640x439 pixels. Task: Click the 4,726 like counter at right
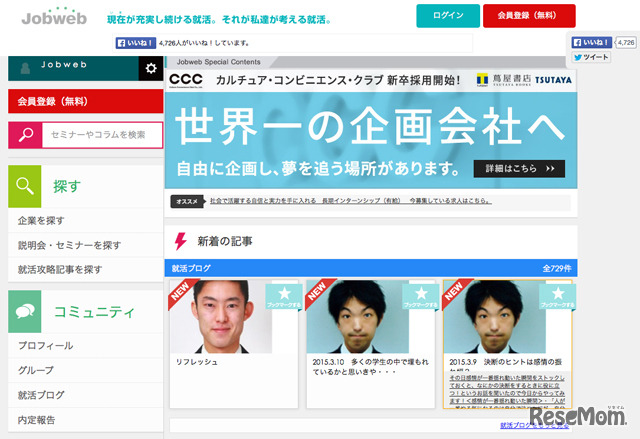pyautogui.click(x=626, y=42)
